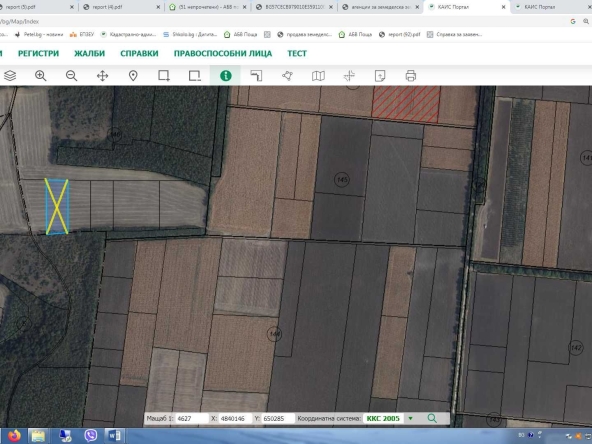Click the printer icon in toolbar
Screen dimensions: 592x444
pos(411,76)
